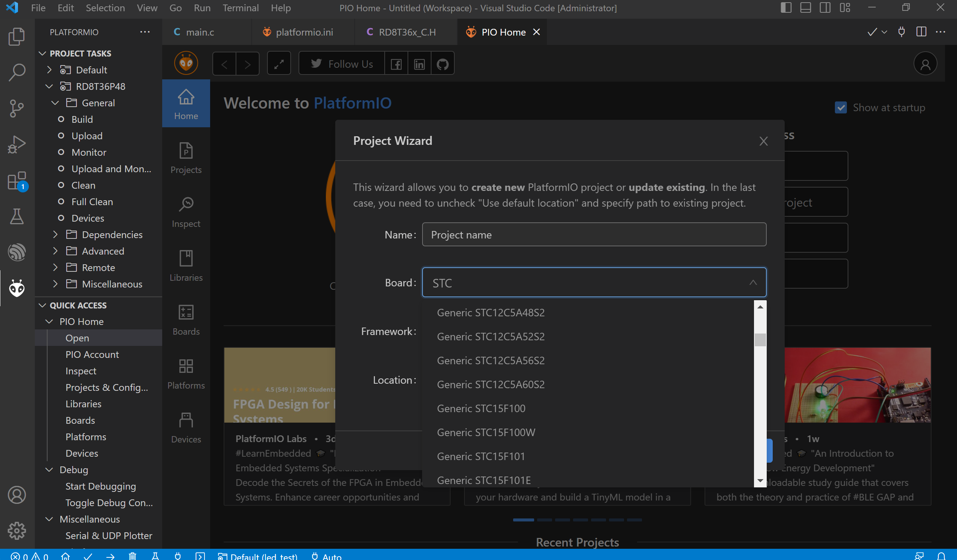Open Manage gear settings

pyautogui.click(x=17, y=530)
